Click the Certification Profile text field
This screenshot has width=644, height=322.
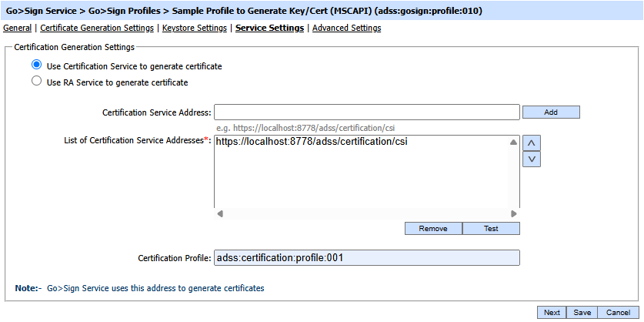pyautogui.click(x=366, y=258)
